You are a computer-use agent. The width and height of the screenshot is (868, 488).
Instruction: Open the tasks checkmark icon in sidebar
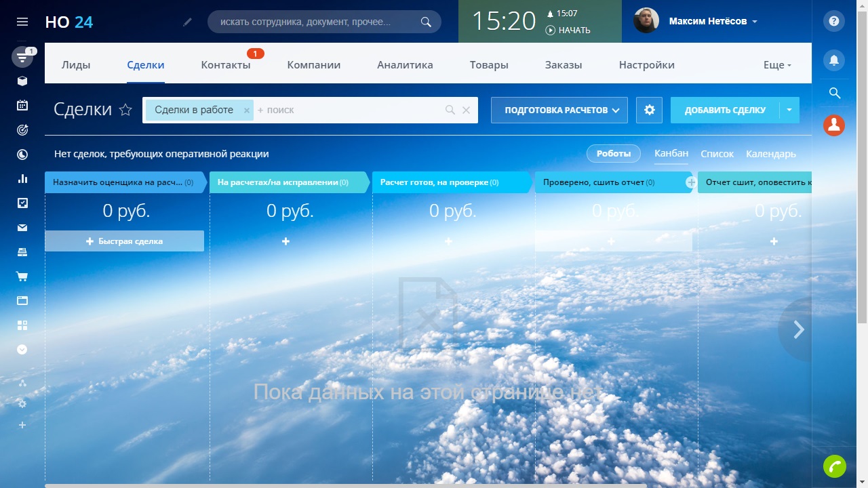(22, 203)
